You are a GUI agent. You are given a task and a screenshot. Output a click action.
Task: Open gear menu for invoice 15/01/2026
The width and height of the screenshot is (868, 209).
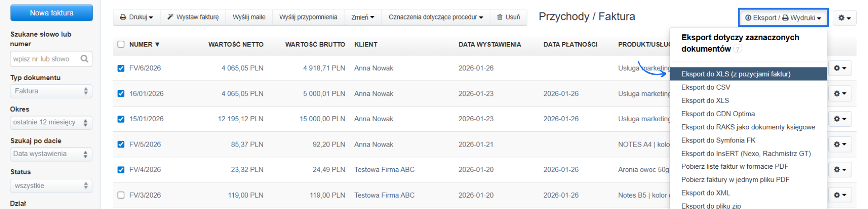pyautogui.click(x=840, y=119)
